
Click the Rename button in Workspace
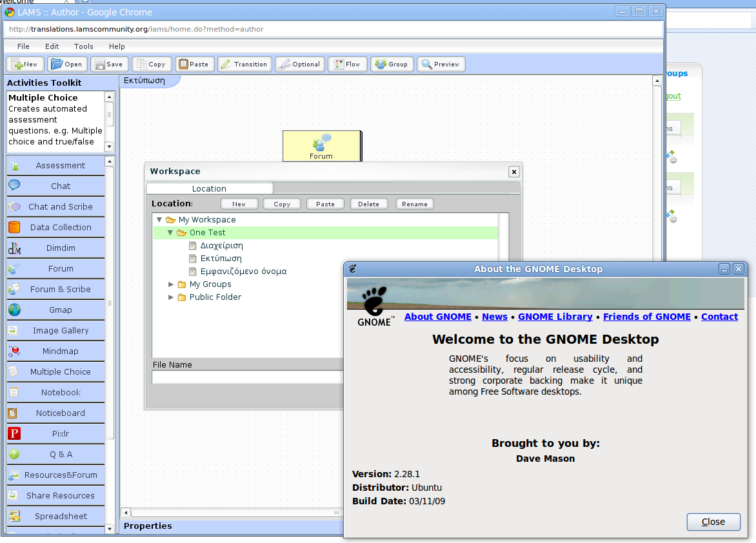(414, 204)
